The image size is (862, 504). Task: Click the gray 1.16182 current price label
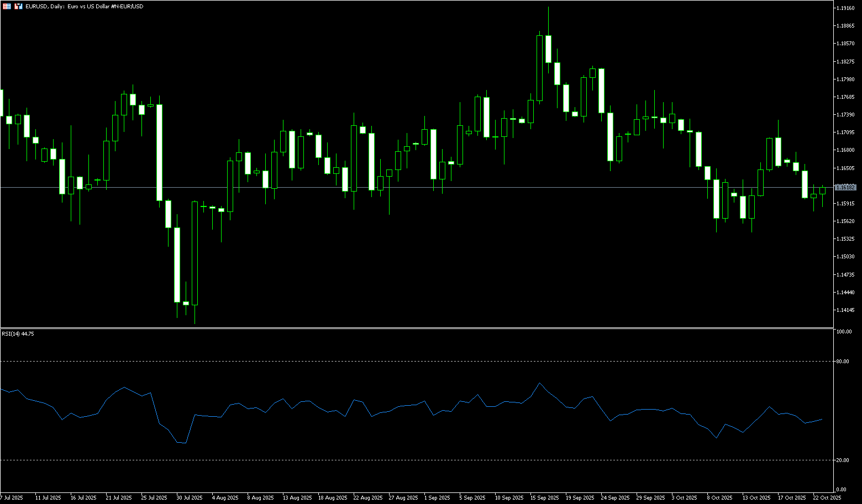pyautogui.click(x=846, y=188)
